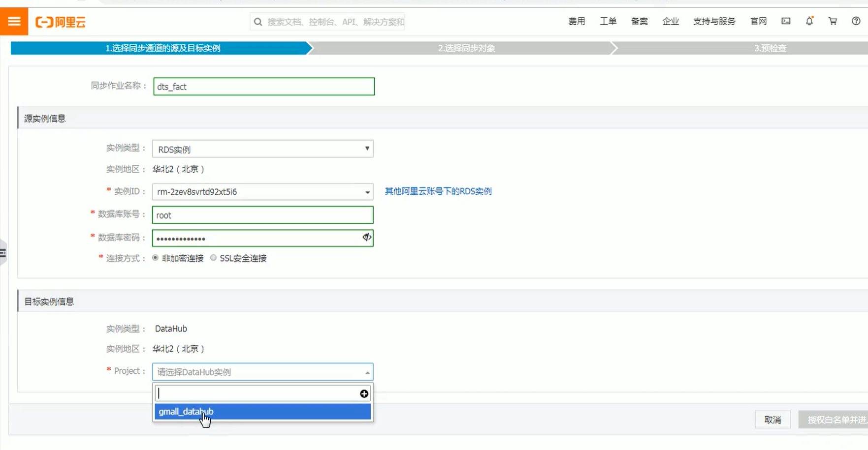This screenshot has width=868, height=450.
Task: Open the 工单 menu item
Action: click(608, 21)
